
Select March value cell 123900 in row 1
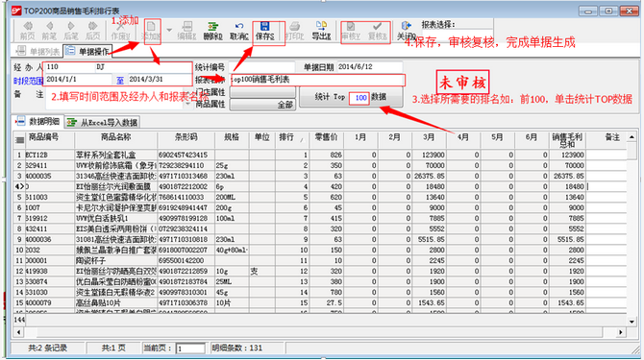pos(430,155)
